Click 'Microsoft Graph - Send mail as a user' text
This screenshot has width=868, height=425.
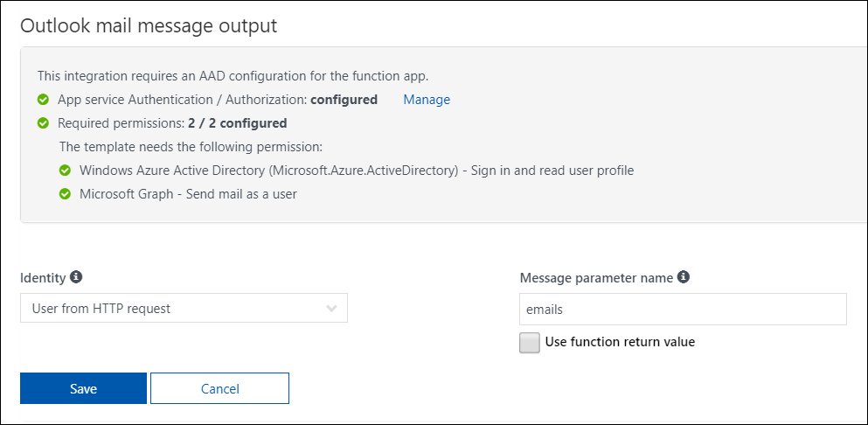[188, 194]
